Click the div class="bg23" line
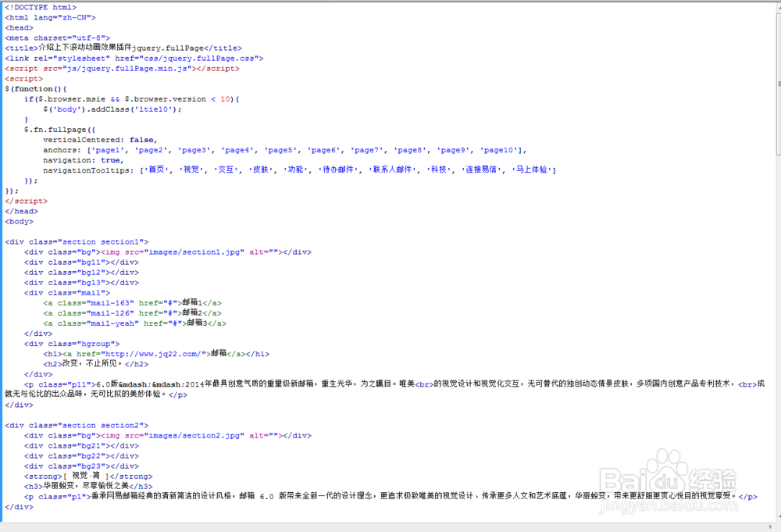This screenshot has width=781, height=532. [x=82, y=466]
